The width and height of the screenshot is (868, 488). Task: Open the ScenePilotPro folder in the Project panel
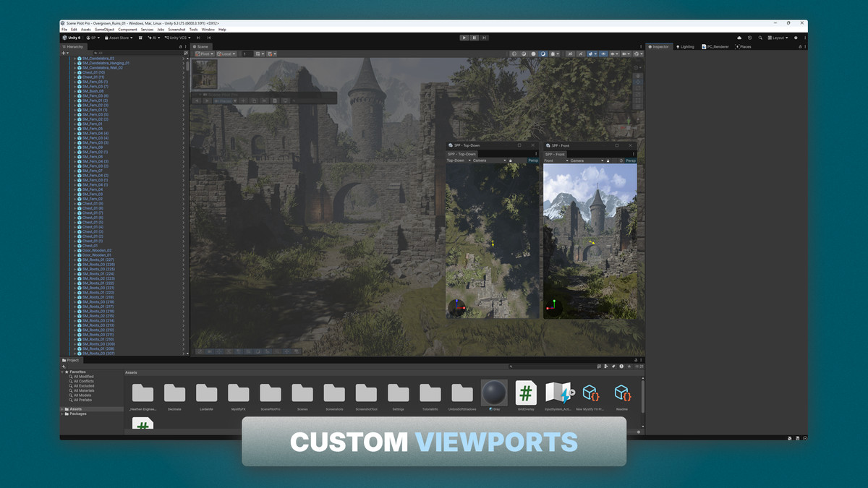point(271,393)
